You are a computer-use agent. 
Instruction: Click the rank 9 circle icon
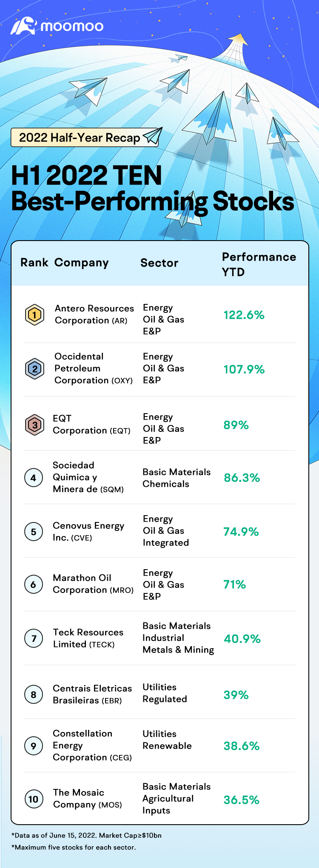coord(34,746)
